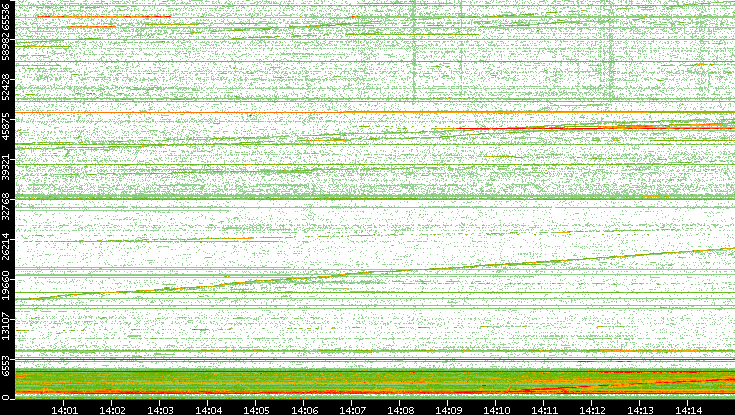Screen dimensions: 735x415
Task: Click the 14:12 time axis label
Action: pyautogui.click(x=592, y=411)
